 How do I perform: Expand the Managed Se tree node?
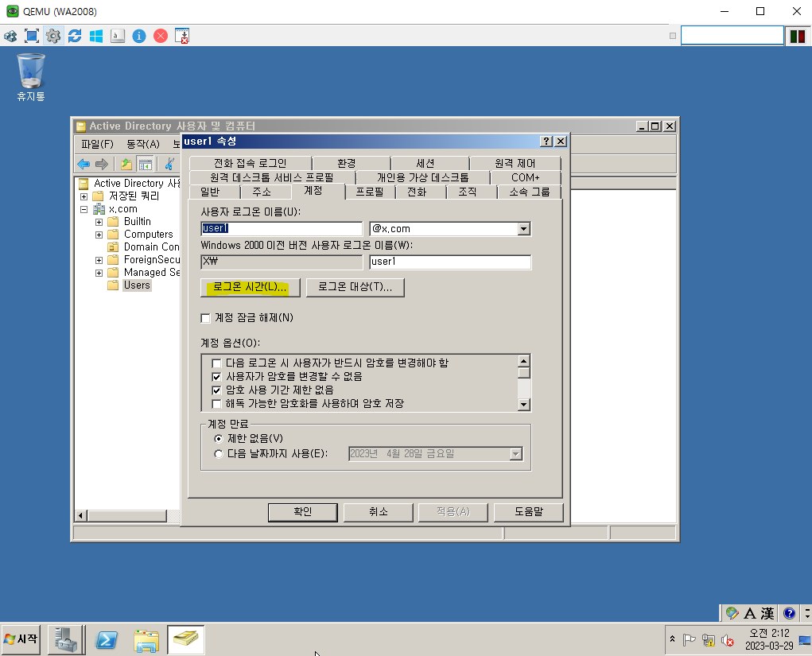tap(99, 273)
